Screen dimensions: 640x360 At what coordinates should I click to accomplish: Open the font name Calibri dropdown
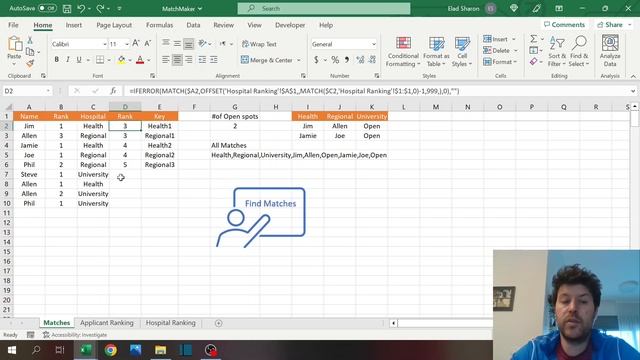[104, 44]
